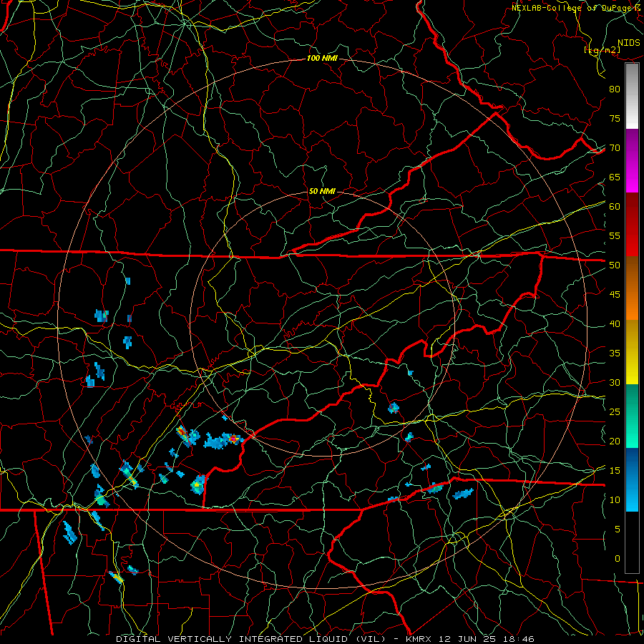The height and width of the screenshot is (644, 644).
Task: Click the 60 value on the VIL scale
Action: tap(615, 207)
